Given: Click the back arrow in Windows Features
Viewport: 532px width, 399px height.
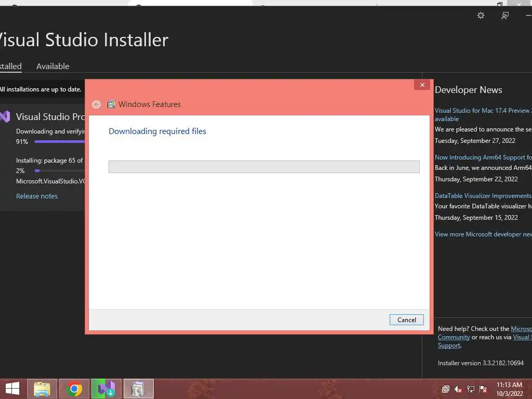Looking at the screenshot, I should point(96,104).
